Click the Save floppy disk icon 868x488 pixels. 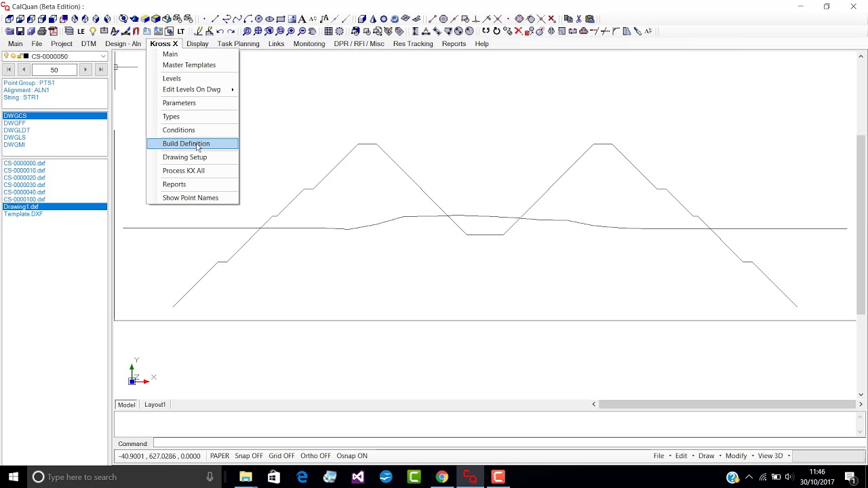(20, 31)
